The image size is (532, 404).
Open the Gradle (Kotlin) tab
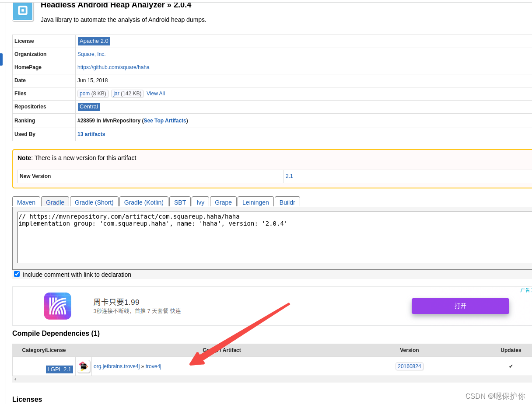point(143,202)
